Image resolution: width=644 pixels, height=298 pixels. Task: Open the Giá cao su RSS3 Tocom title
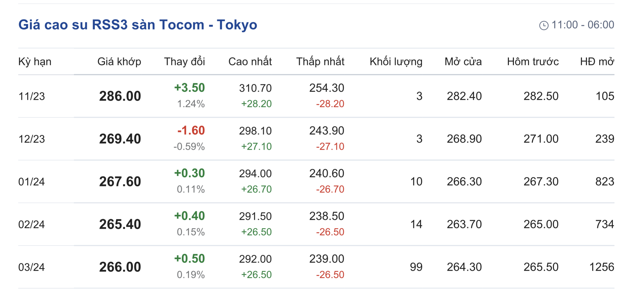point(138,25)
